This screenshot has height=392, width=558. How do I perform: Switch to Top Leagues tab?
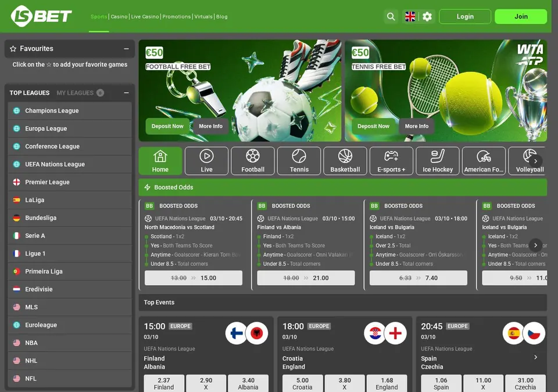click(x=30, y=93)
